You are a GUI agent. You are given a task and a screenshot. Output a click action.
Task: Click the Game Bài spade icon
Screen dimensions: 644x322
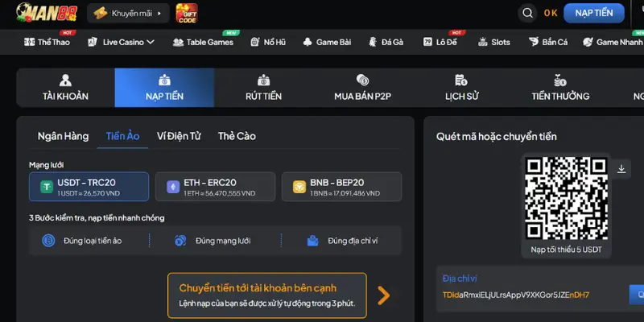[x=308, y=42]
